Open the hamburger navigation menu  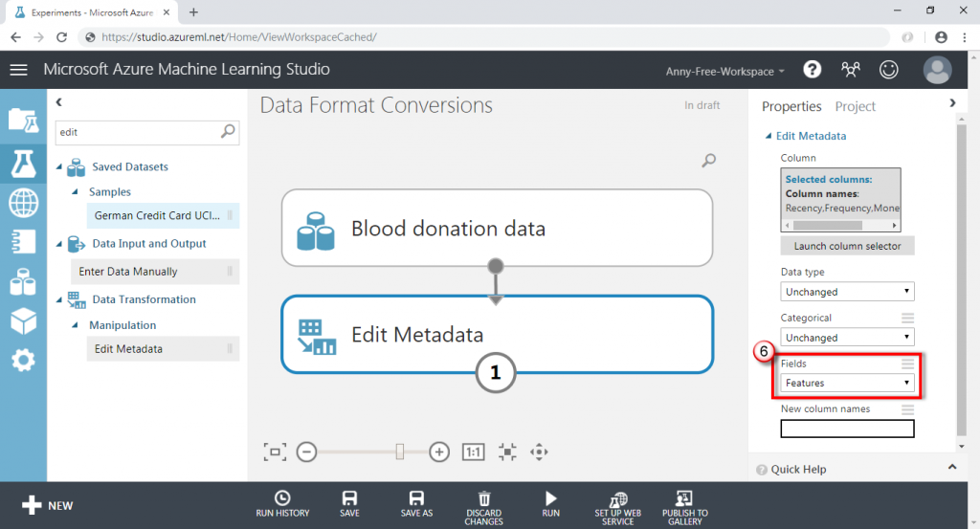pyautogui.click(x=19, y=70)
